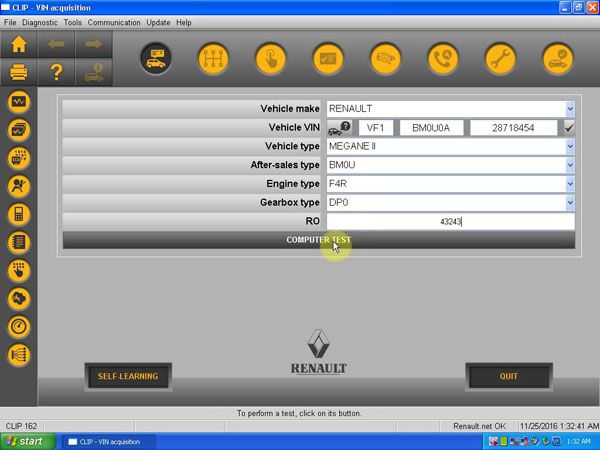Open the hand on keypad sidebar icon
Image resolution: width=600 pixels, height=450 pixels.
19,271
